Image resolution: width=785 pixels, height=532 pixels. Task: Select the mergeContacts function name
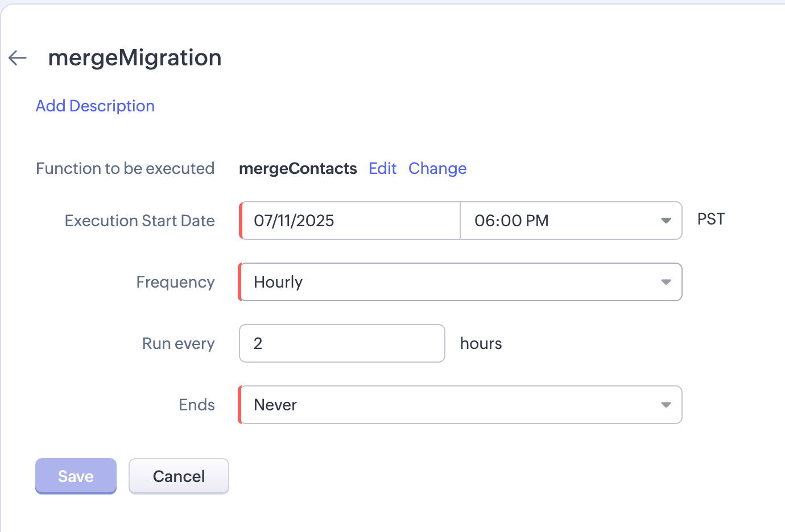(298, 168)
